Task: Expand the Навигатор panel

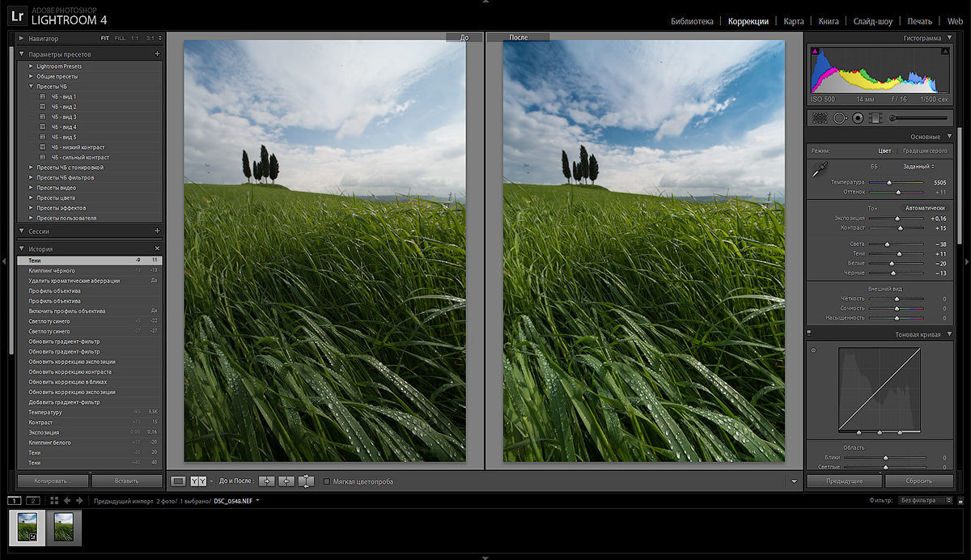Action: pos(22,38)
